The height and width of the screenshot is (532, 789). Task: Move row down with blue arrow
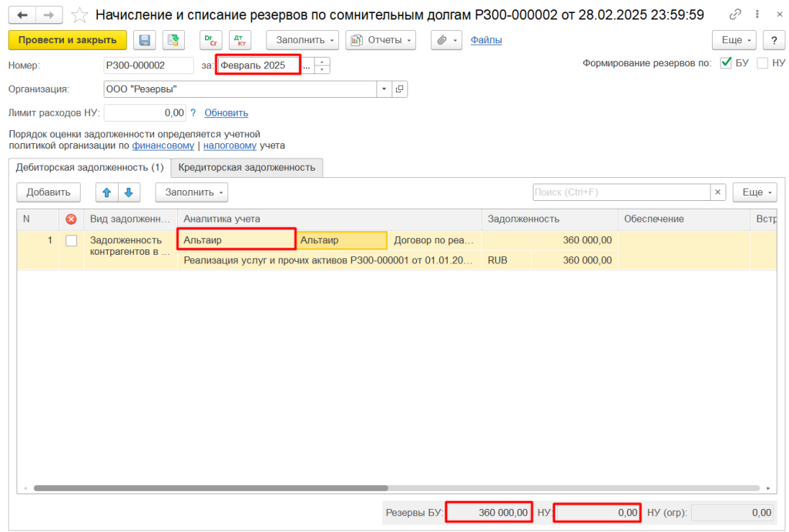[x=129, y=192]
